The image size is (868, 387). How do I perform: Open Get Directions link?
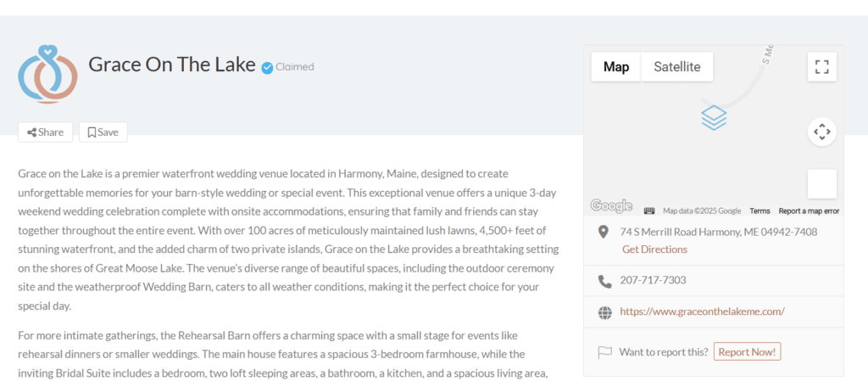pos(654,250)
